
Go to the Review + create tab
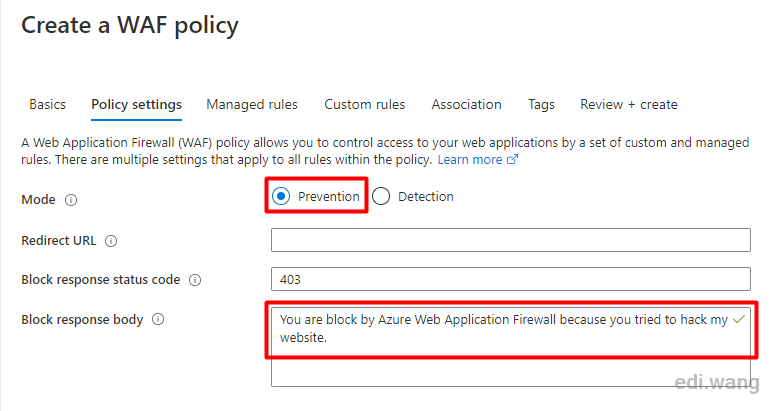pyautogui.click(x=629, y=105)
